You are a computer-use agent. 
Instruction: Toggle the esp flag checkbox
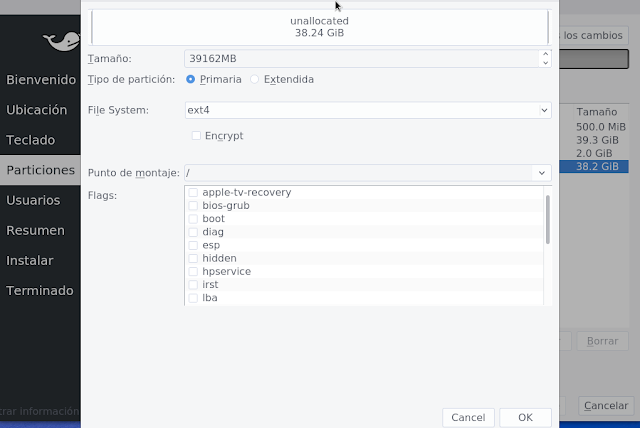pyautogui.click(x=193, y=245)
